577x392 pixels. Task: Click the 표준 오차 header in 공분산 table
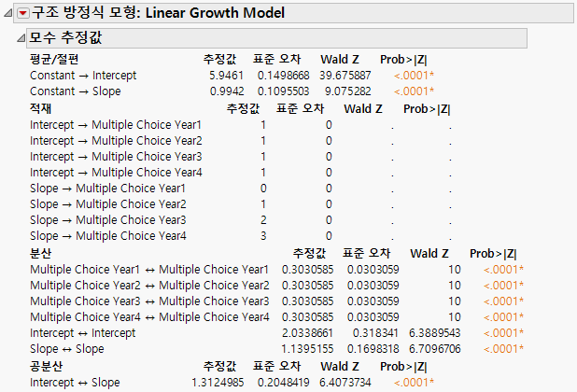[x=276, y=367]
